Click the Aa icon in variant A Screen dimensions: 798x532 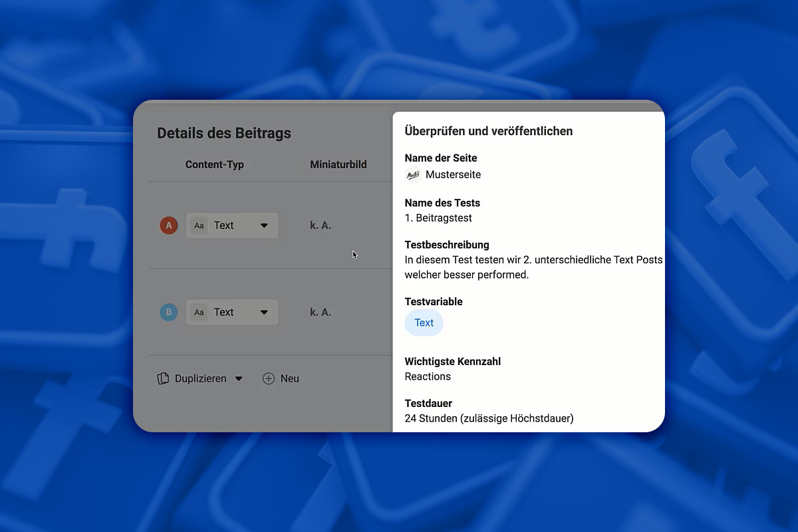pos(199,225)
